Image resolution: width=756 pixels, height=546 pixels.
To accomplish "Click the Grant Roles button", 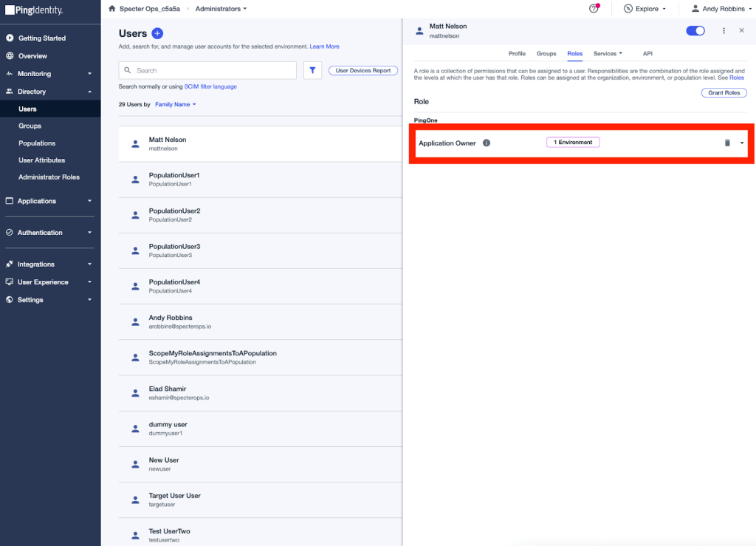I will pos(724,92).
